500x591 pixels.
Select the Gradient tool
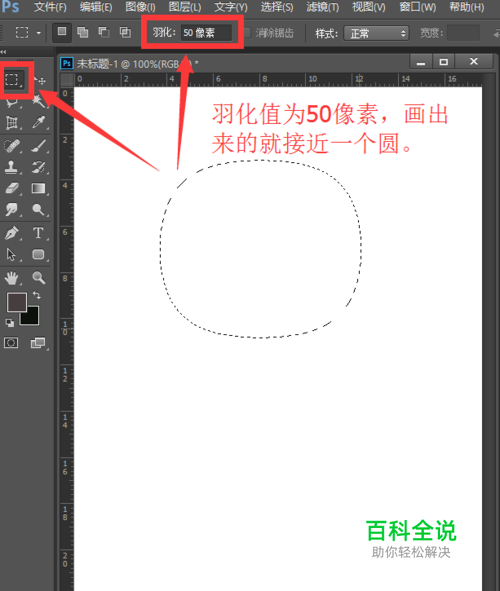tap(38, 188)
